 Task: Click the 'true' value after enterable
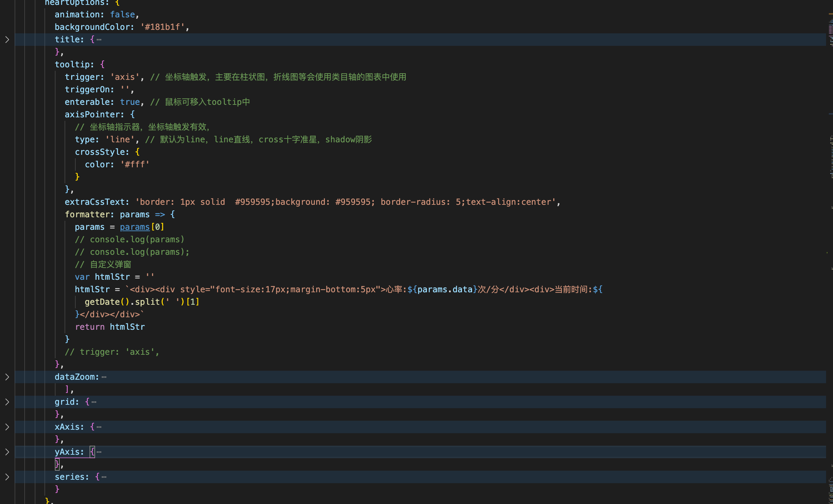[x=130, y=102]
